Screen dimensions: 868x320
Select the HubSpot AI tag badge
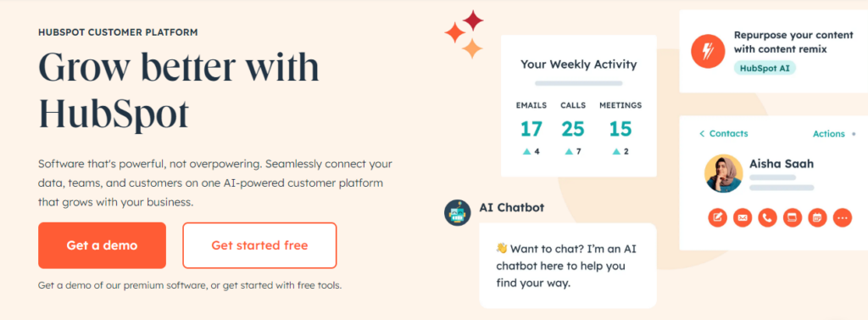765,68
